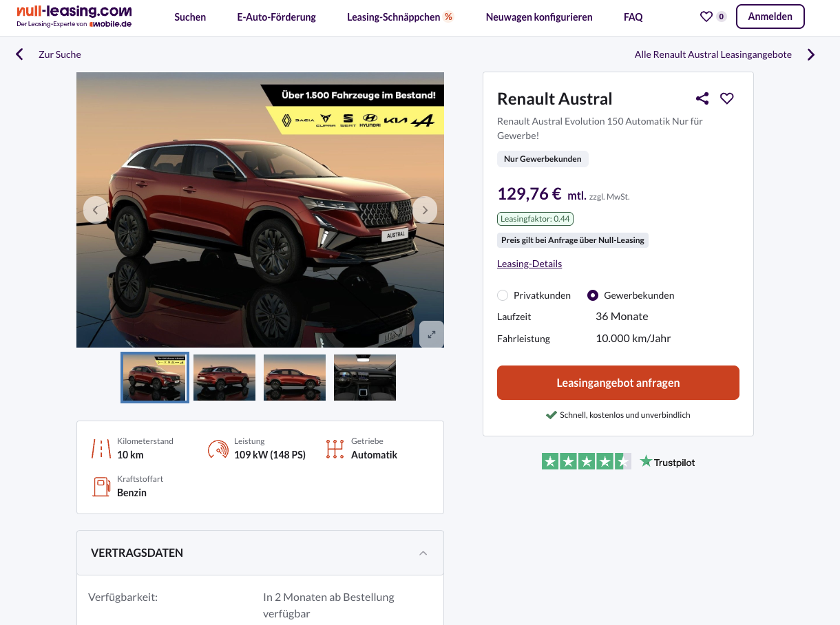The width and height of the screenshot is (840, 625).
Task: Click Leasingangebot anfragen button
Action: tap(618, 383)
